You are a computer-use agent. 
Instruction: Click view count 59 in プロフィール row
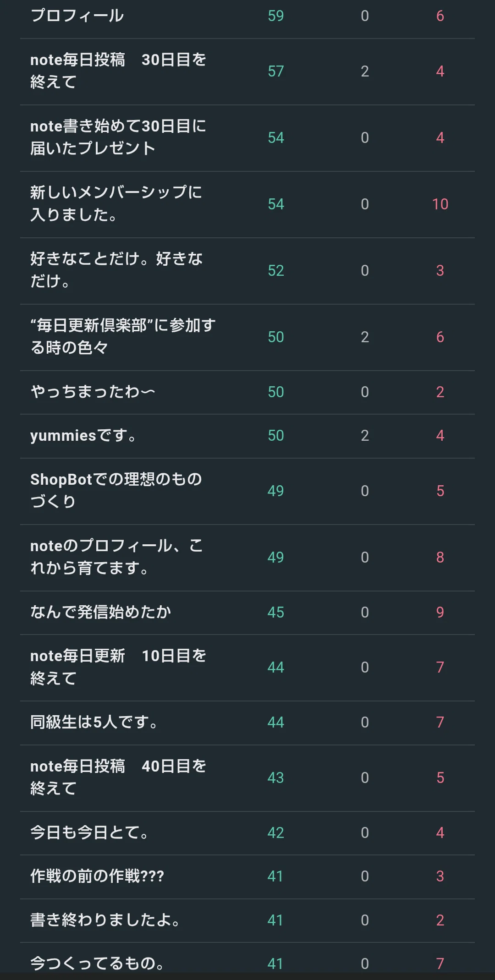(276, 16)
